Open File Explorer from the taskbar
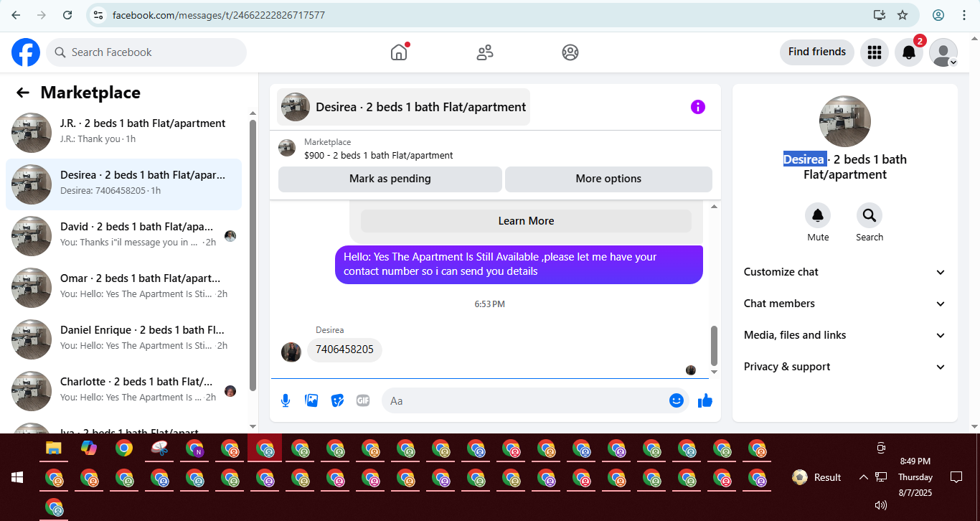This screenshot has height=521, width=980. [54, 449]
